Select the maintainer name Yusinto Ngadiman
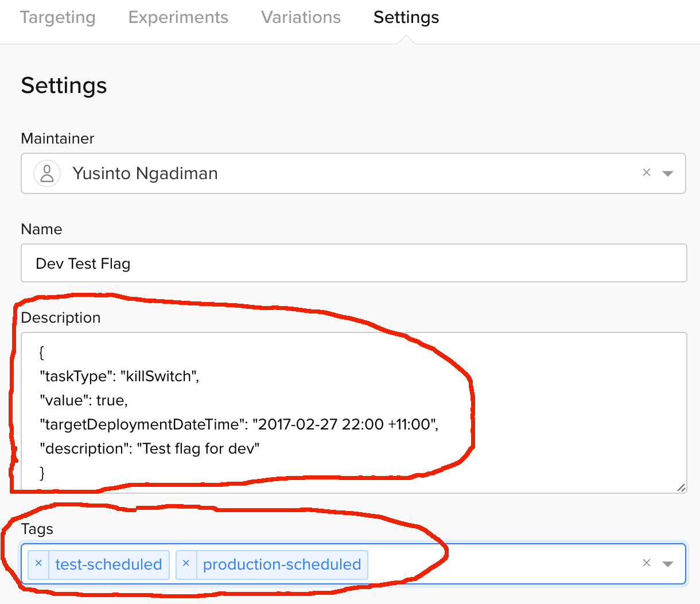700x604 pixels. click(145, 173)
